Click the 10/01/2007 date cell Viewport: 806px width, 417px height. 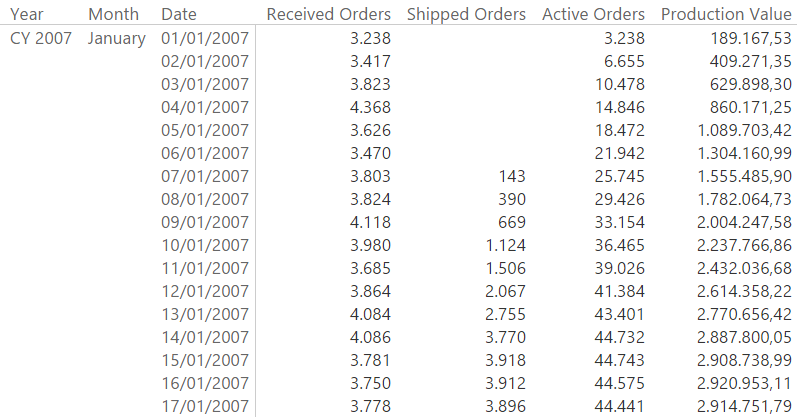click(205, 245)
